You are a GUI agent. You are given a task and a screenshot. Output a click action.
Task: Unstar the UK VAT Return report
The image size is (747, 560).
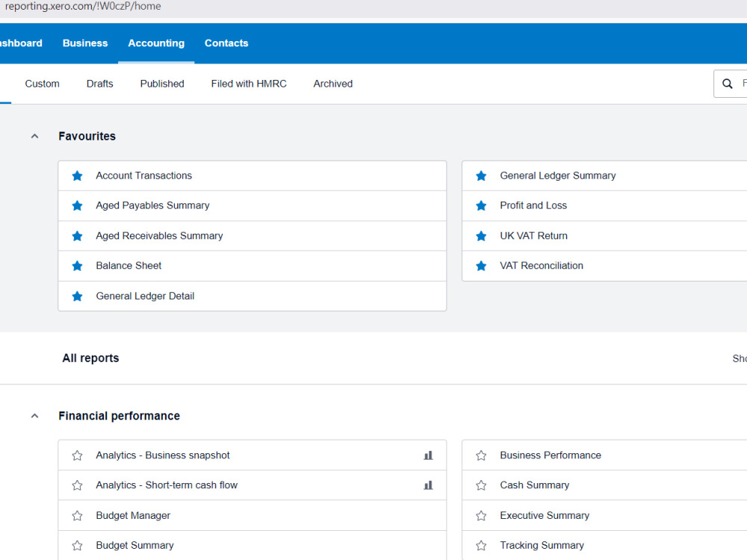pos(481,236)
